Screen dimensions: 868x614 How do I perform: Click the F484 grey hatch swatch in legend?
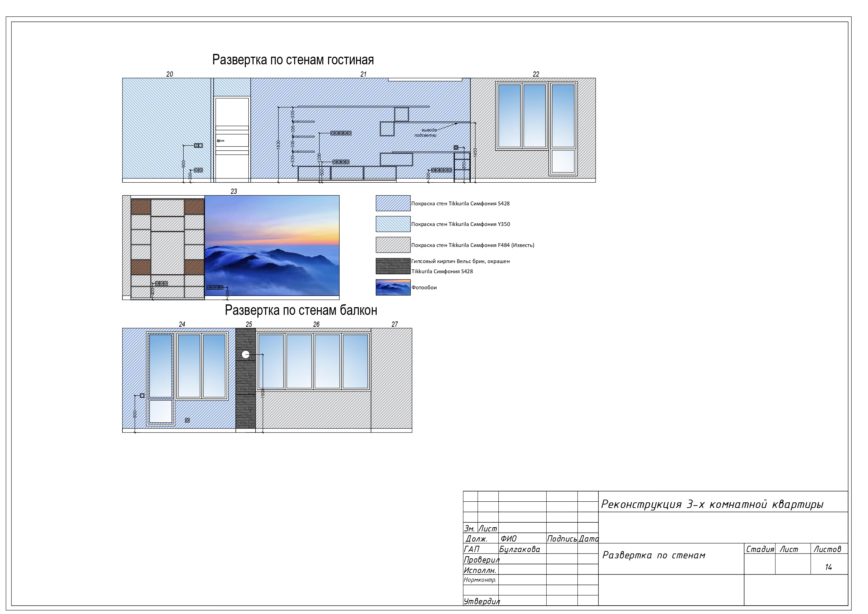[393, 245]
